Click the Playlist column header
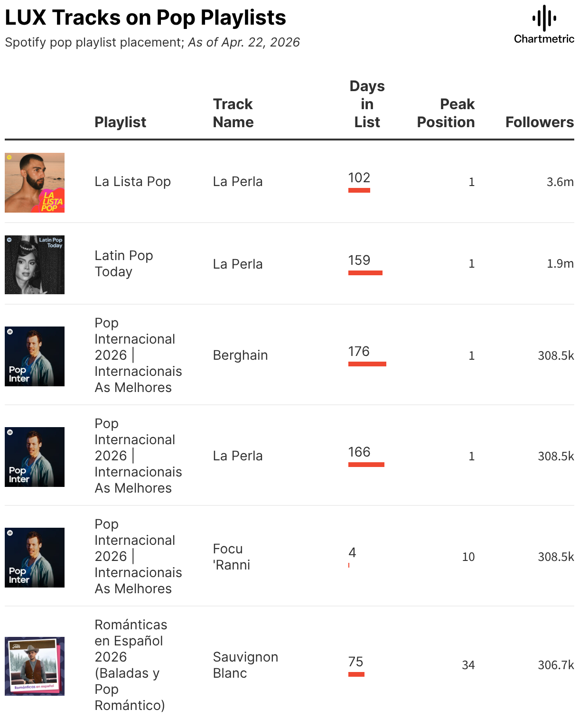The width and height of the screenshot is (579, 728). (120, 122)
